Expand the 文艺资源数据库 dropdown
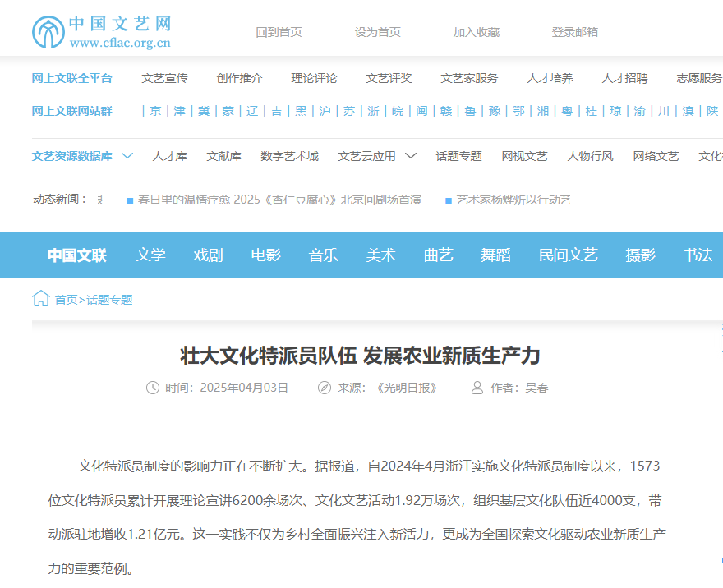 click(127, 156)
